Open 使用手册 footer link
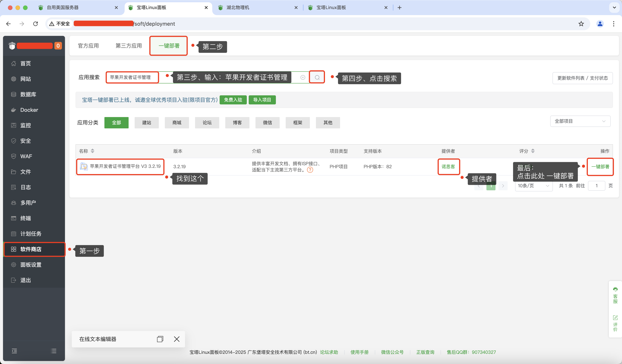The width and height of the screenshot is (622, 364). 359,352
